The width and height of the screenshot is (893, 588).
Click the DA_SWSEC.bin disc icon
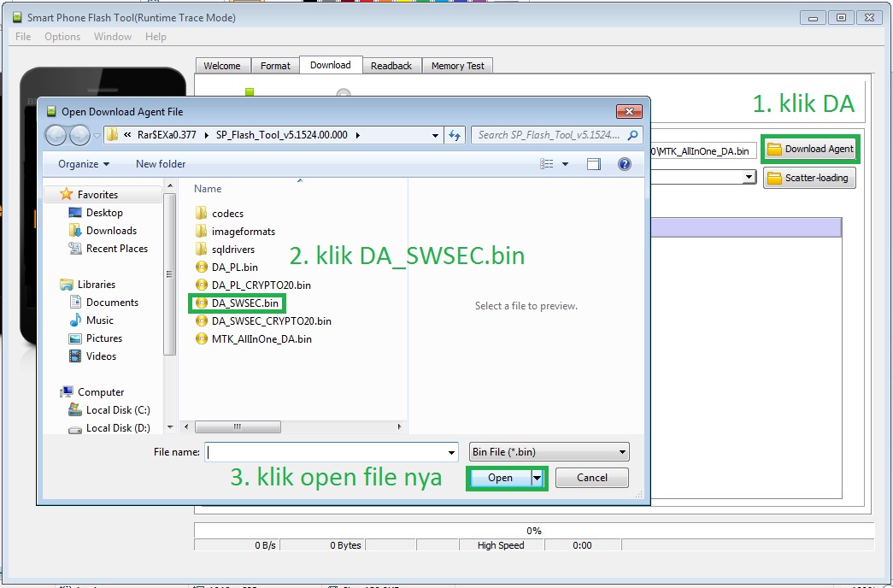click(201, 303)
